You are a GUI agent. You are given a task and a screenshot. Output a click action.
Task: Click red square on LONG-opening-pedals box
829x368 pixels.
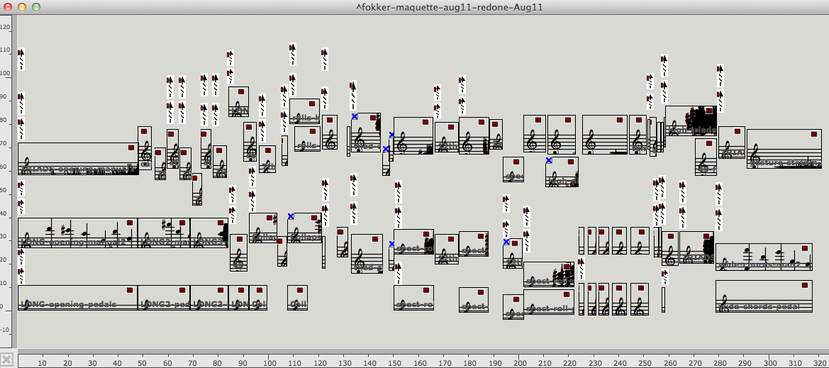click(x=130, y=290)
